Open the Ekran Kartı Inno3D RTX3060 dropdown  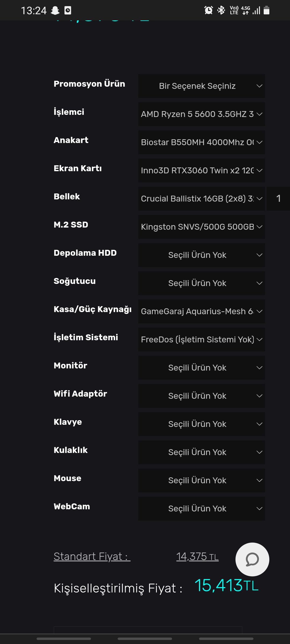201,170
